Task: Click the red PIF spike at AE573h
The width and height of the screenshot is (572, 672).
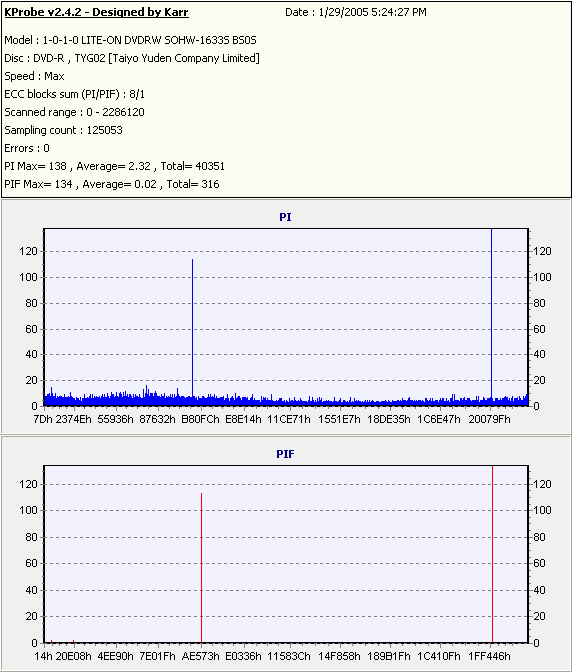Action: [201, 568]
